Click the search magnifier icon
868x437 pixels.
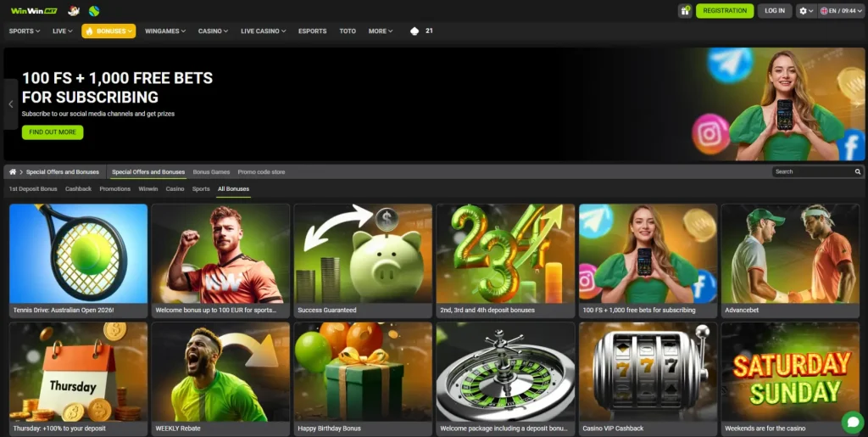click(x=858, y=171)
